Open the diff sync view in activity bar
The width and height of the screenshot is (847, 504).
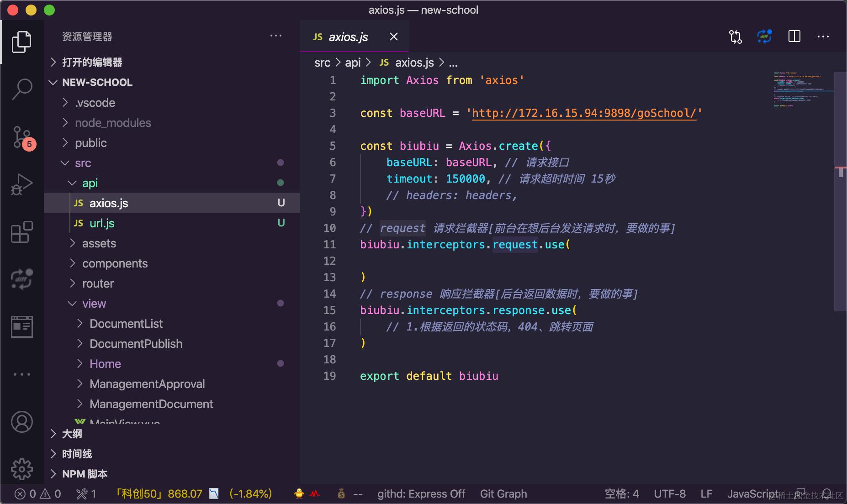[21, 279]
